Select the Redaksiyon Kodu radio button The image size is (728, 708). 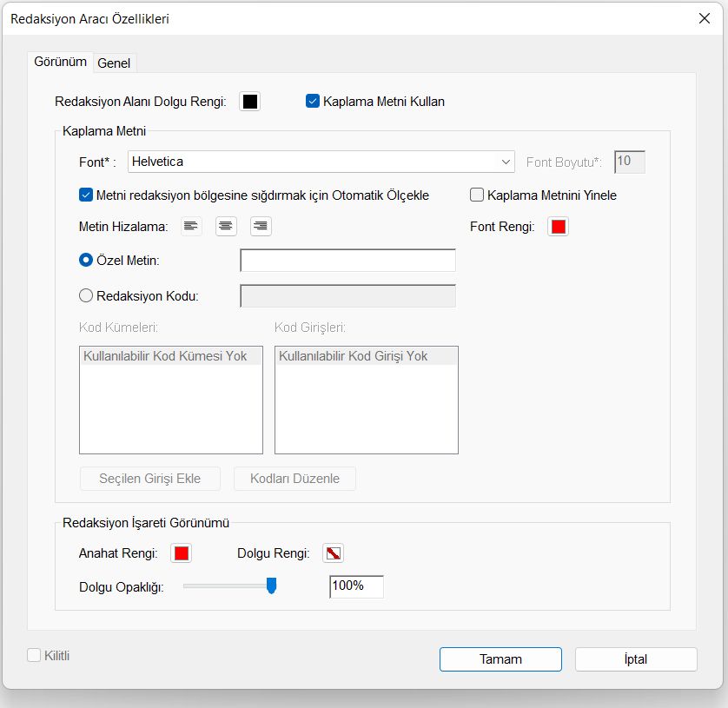pos(86,295)
